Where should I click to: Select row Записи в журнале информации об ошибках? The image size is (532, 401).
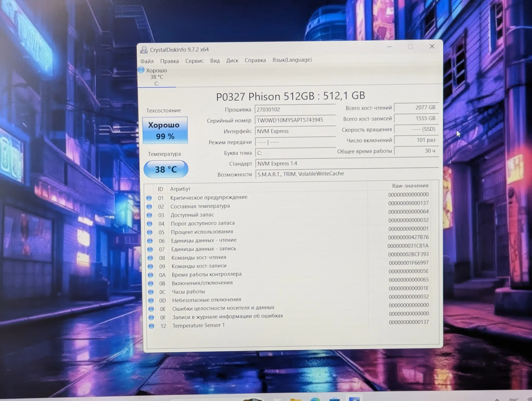tap(289, 316)
